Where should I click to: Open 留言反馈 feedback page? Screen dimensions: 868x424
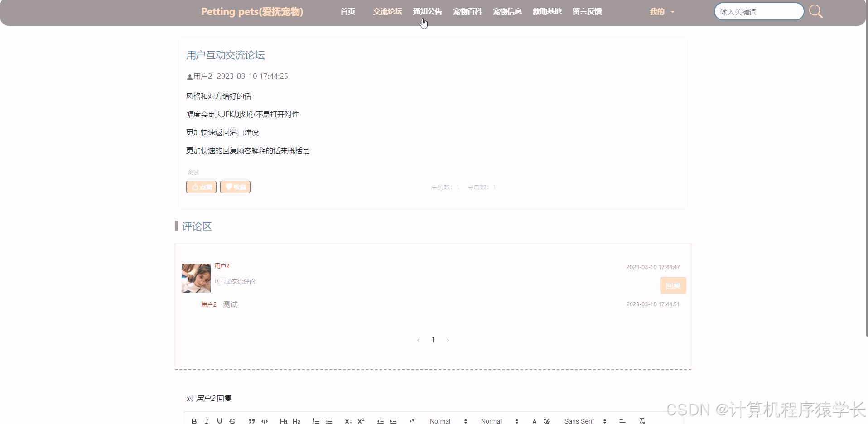point(587,12)
